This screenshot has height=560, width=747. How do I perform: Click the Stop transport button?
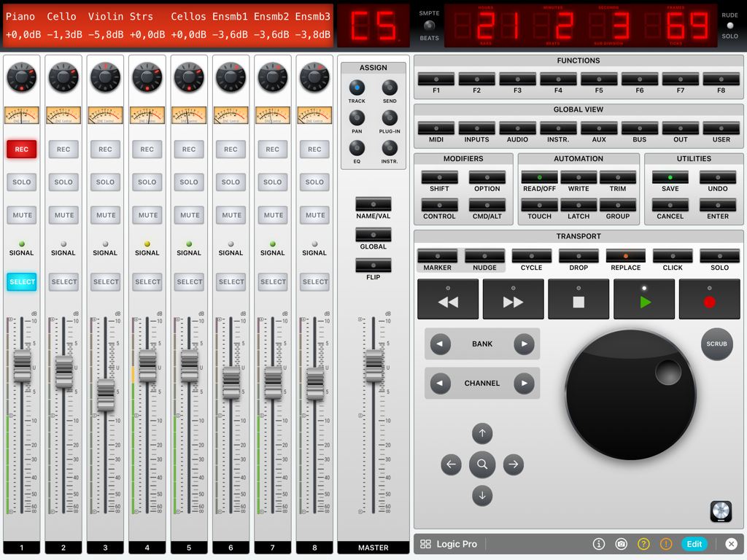coord(578,299)
